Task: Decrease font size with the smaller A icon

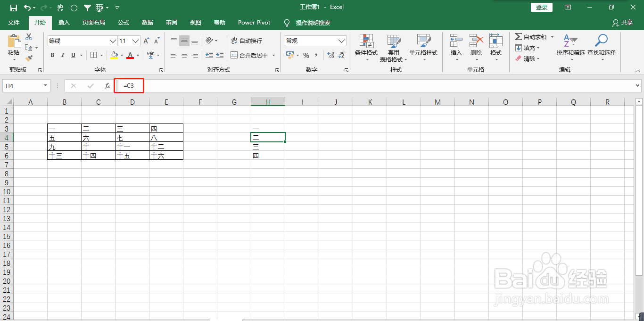Action: tap(157, 41)
